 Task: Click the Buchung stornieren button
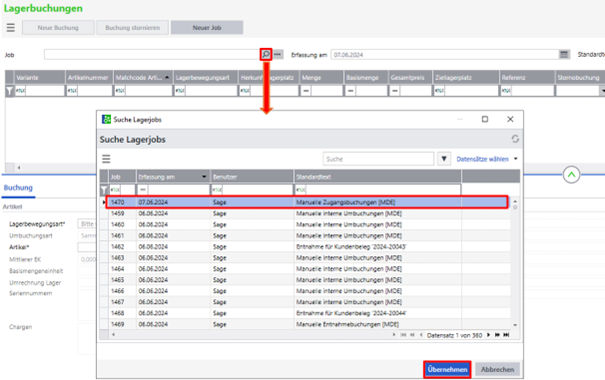click(x=132, y=27)
